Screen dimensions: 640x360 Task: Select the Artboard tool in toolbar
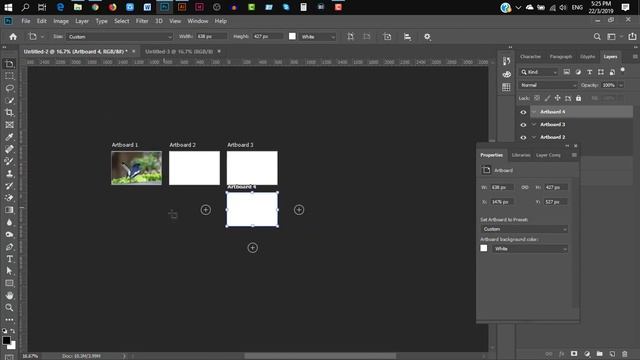[9, 64]
